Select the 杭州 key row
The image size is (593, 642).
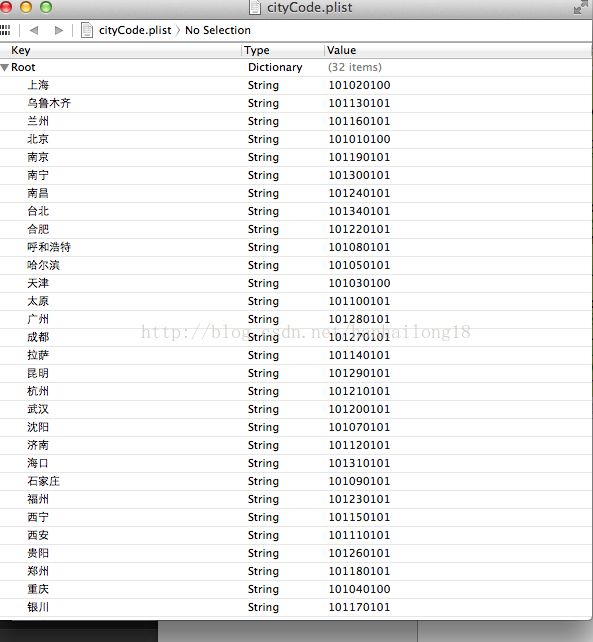coord(38,391)
